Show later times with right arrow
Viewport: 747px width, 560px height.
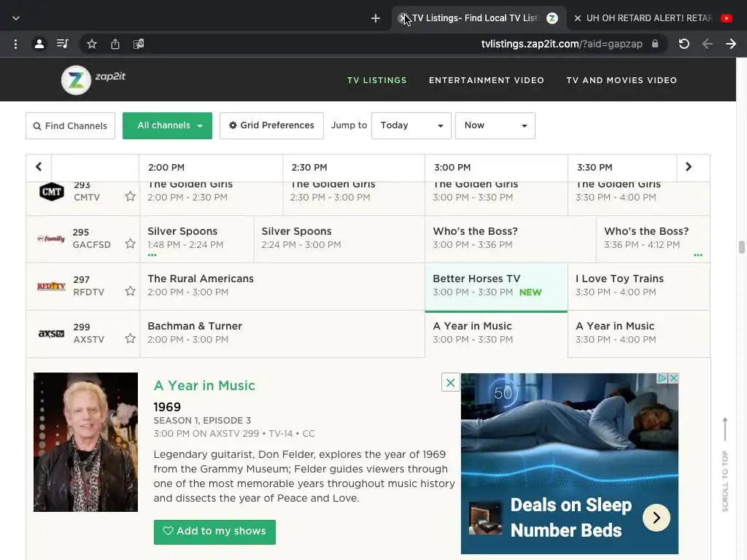click(689, 167)
